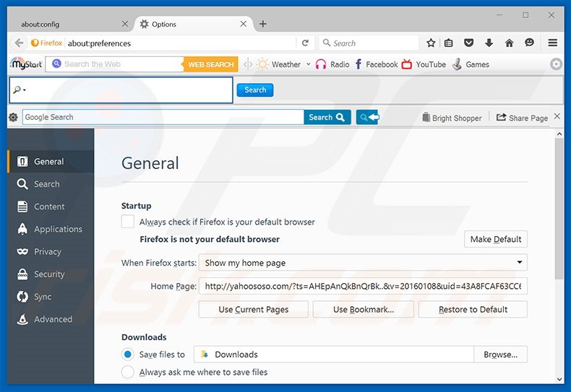This screenshot has width=571, height=392.
Task: Click Share Page
Action: [x=522, y=118]
